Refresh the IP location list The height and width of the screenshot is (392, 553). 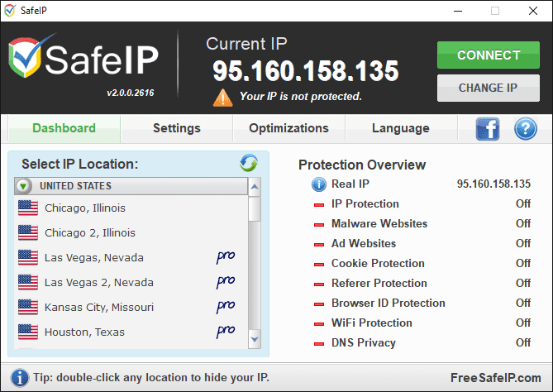tap(249, 163)
